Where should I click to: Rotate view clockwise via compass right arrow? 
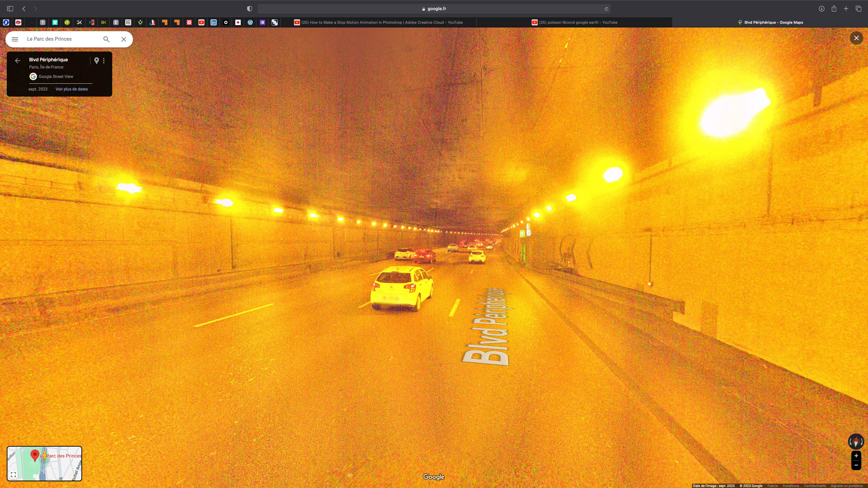(x=862, y=442)
